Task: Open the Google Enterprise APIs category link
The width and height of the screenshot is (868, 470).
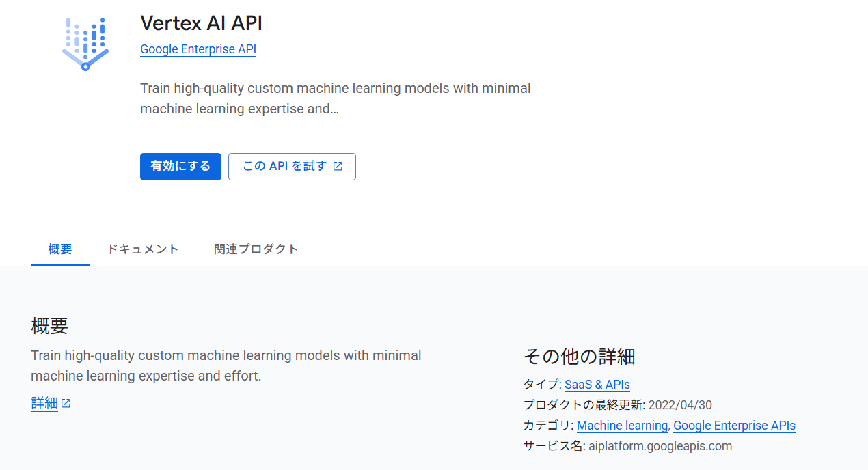Action: point(734,426)
